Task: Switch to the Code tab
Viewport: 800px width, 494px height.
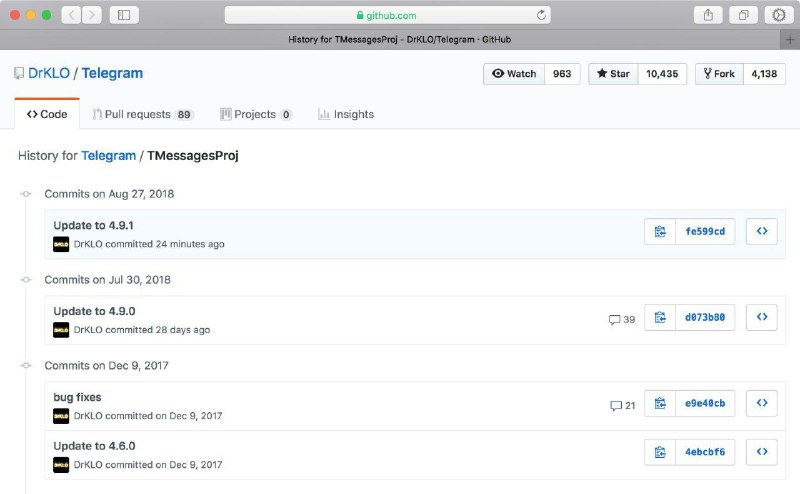Action: click(47, 114)
